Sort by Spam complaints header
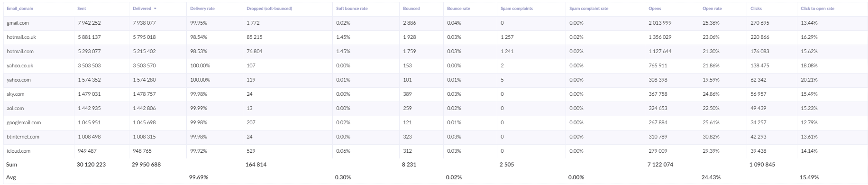 tap(516, 9)
